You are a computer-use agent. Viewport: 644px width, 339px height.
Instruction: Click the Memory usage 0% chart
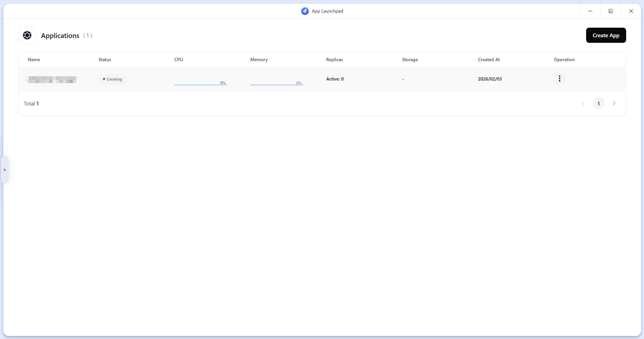pyautogui.click(x=277, y=83)
